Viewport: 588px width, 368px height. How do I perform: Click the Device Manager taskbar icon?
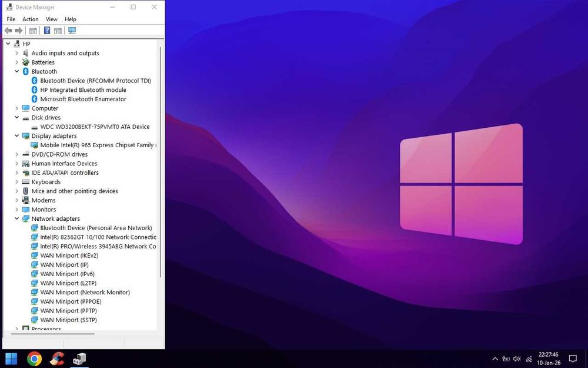(79, 359)
